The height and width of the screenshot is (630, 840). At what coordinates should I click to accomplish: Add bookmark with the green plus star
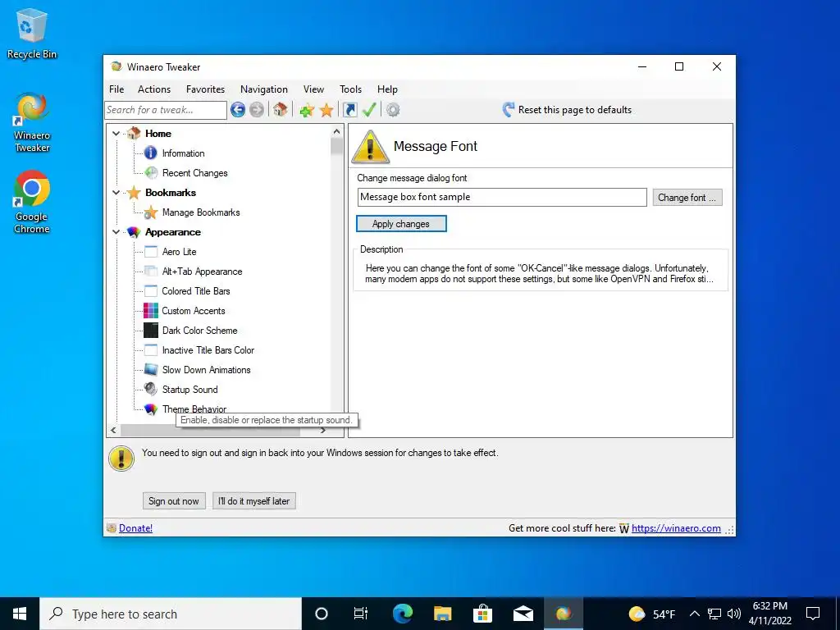click(x=307, y=111)
